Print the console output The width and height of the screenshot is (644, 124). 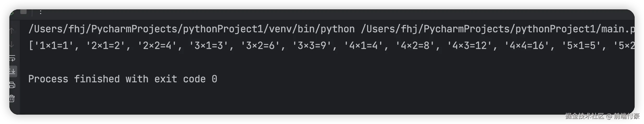click(x=12, y=85)
